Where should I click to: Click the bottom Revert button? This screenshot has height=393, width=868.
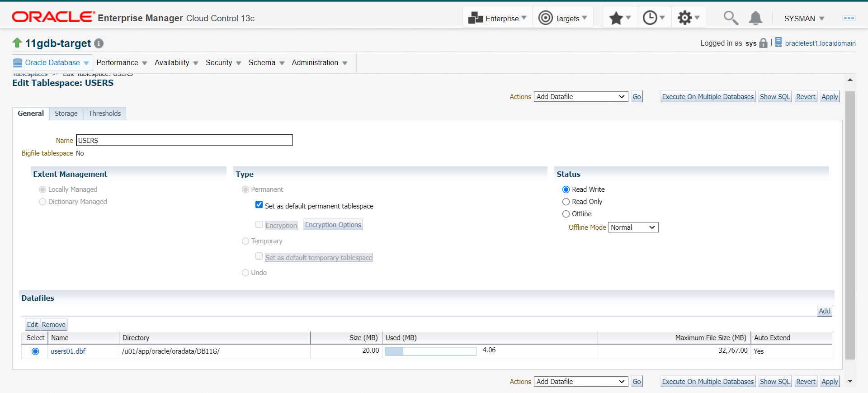[x=806, y=382]
